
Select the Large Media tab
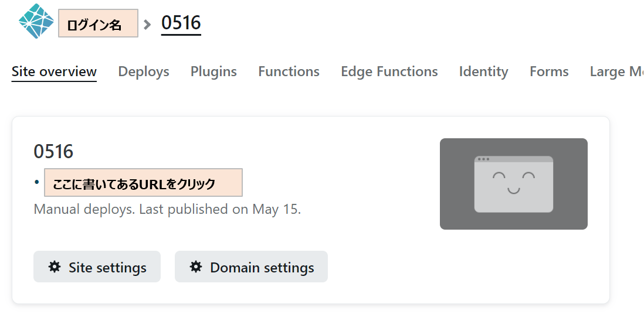[x=616, y=71]
